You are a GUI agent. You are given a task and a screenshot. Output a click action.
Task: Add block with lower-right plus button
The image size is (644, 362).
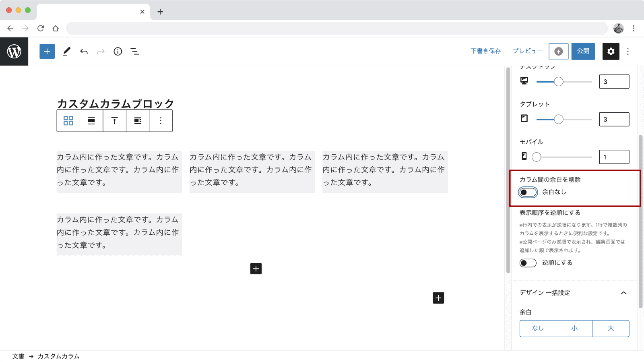[438, 298]
